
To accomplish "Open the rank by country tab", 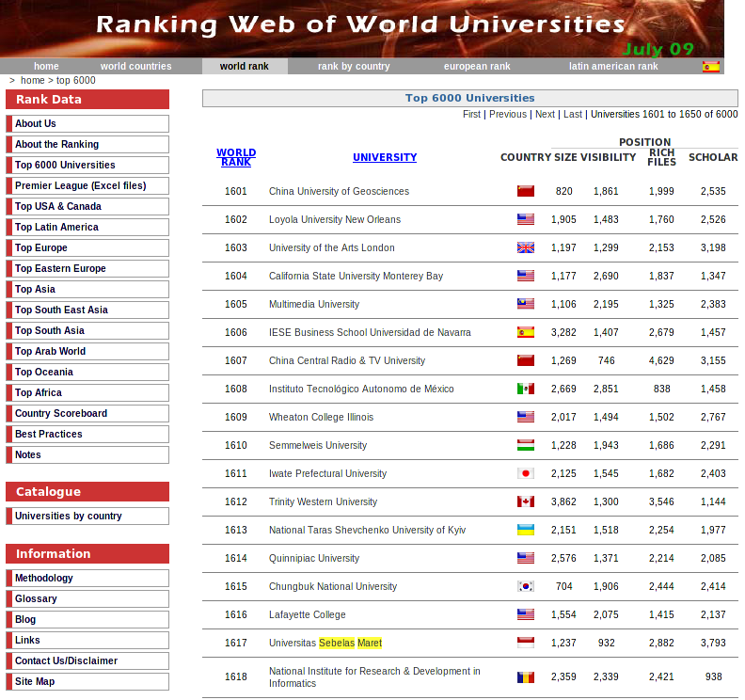I will tap(354, 66).
